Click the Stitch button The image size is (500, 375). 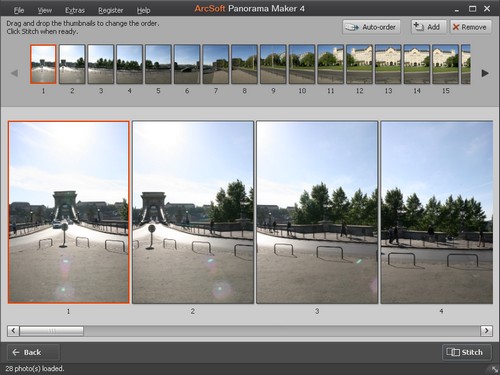(x=466, y=352)
